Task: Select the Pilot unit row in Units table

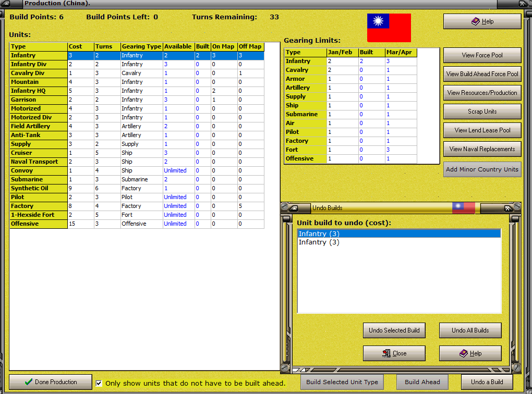Action: tap(137, 197)
